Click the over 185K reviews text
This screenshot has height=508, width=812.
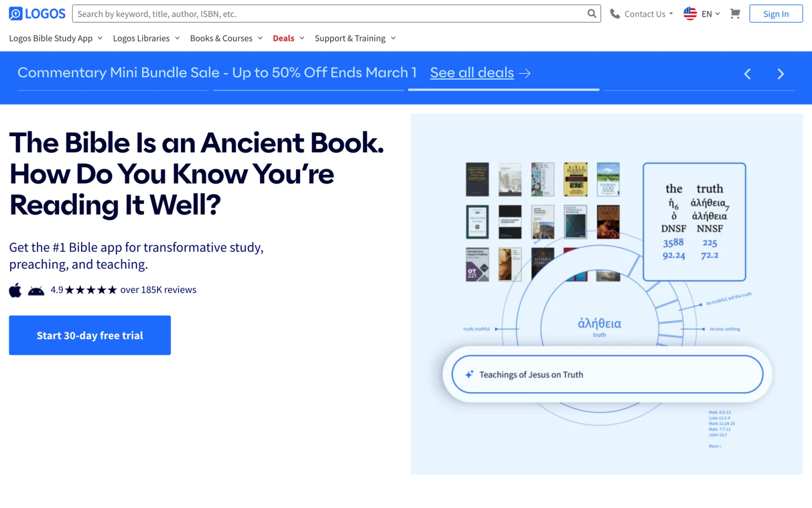point(158,290)
